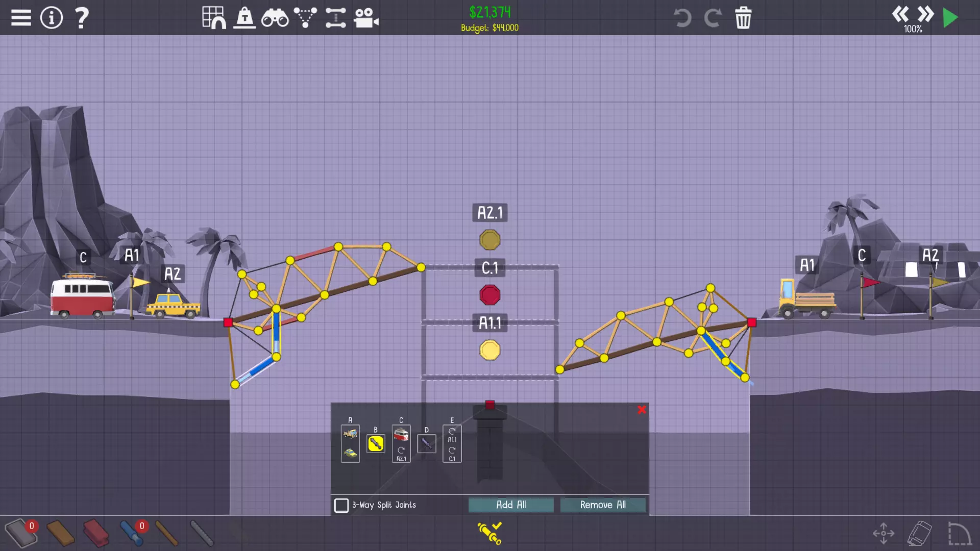Select the red reinforced road material
980x551 pixels.
95,533
